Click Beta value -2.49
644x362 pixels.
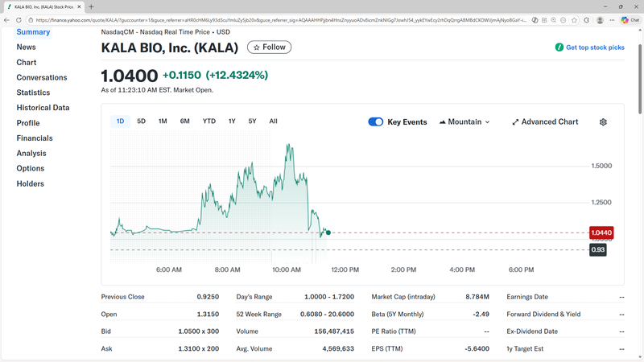point(481,314)
